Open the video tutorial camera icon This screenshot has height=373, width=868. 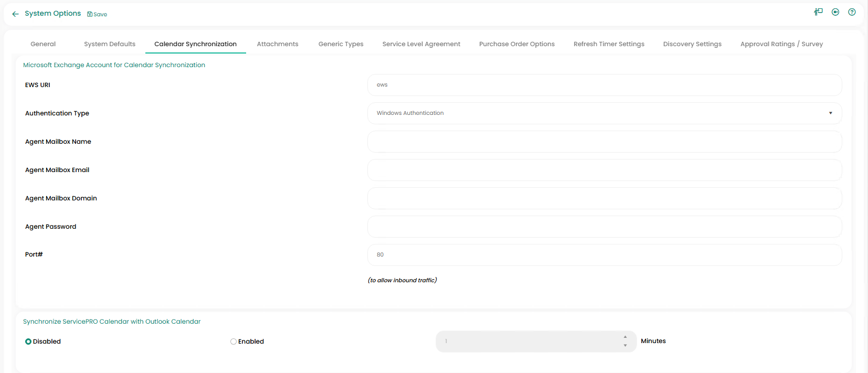click(835, 12)
